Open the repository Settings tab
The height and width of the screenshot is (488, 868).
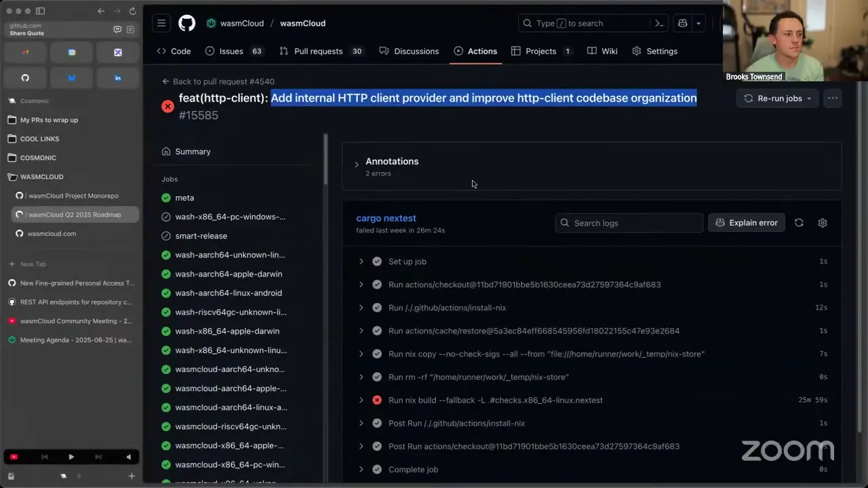point(654,51)
